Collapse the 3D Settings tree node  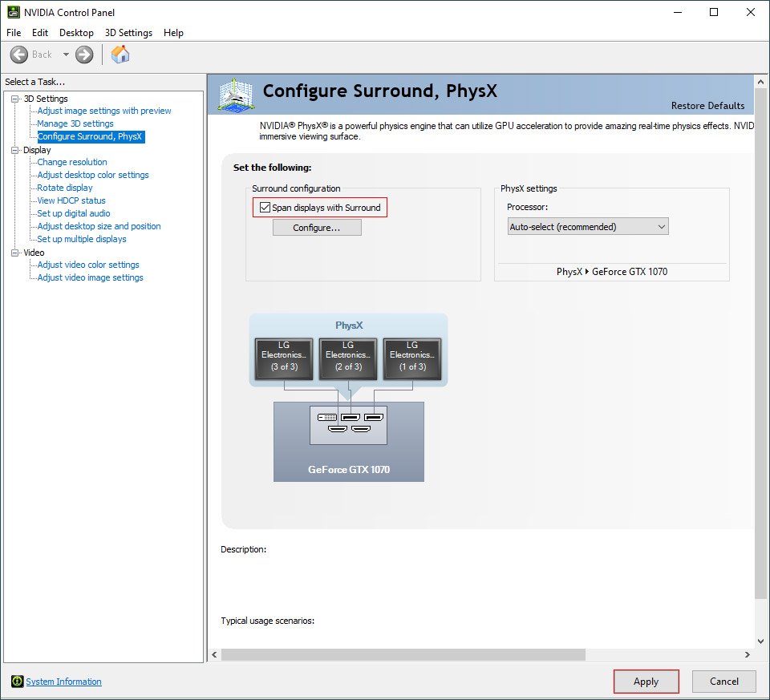14,99
